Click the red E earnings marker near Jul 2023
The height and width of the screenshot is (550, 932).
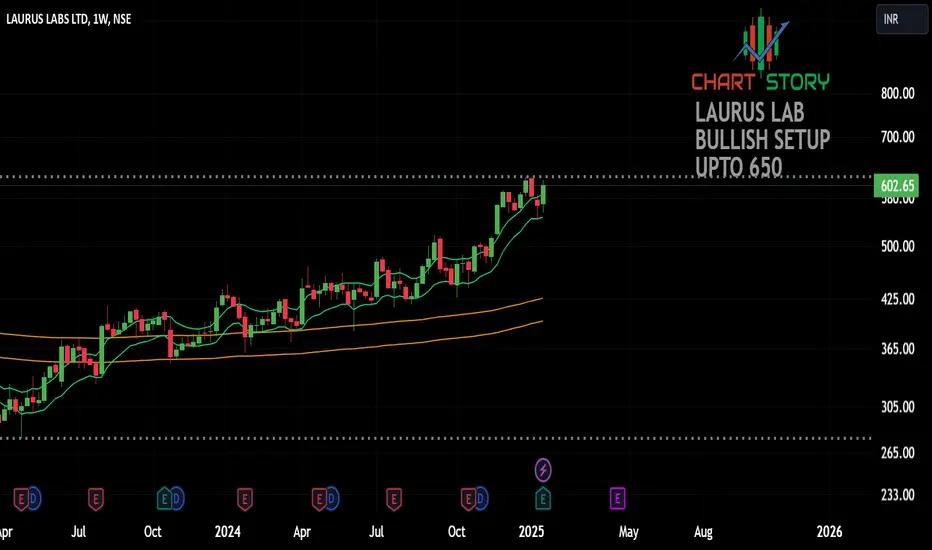point(96,499)
